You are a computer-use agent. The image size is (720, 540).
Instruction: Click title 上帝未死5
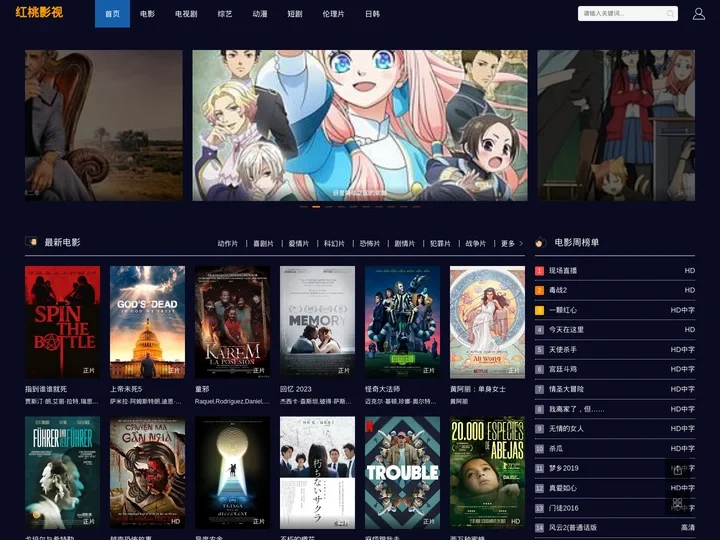[126, 389]
